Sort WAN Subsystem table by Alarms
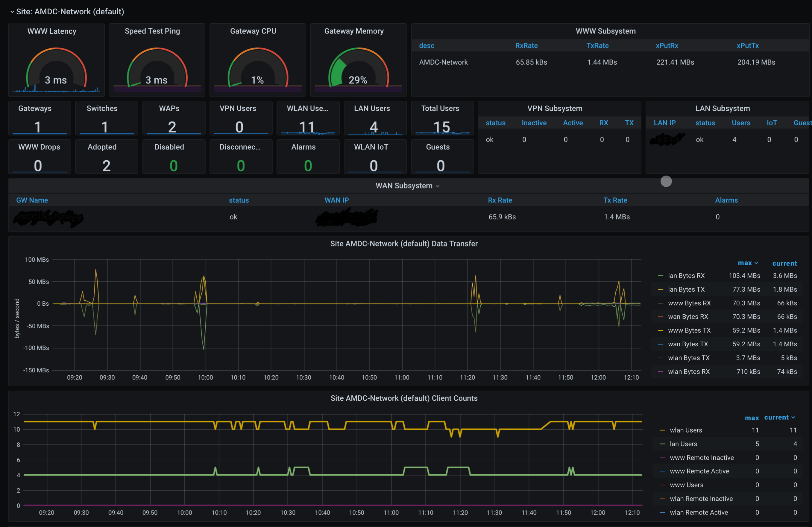The image size is (812, 527). (x=726, y=200)
